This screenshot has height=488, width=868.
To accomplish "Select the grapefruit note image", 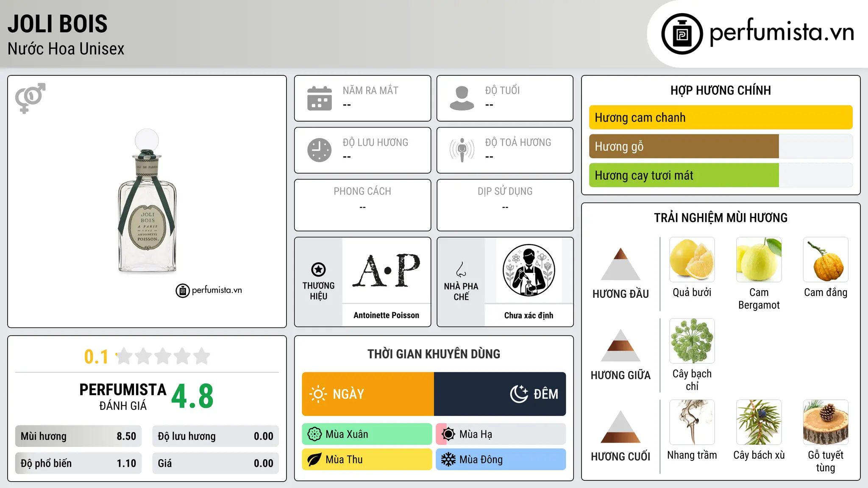I will coord(692,260).
